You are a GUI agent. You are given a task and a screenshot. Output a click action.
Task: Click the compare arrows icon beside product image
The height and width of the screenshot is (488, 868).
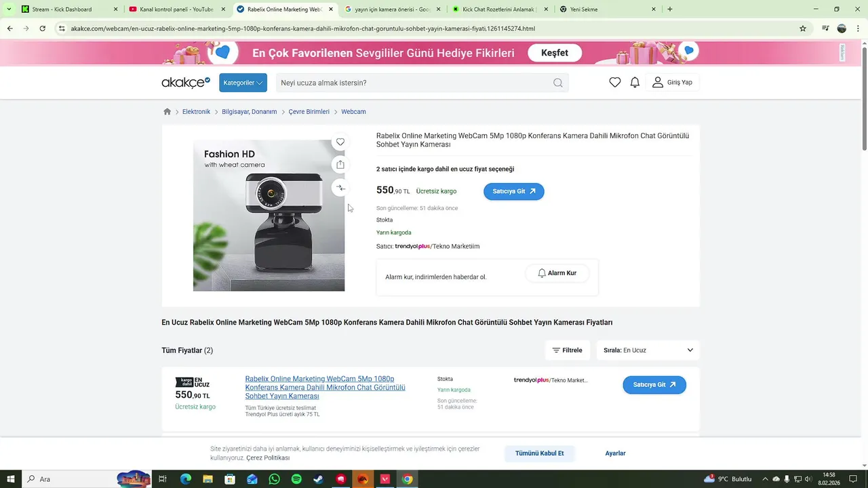340,188
